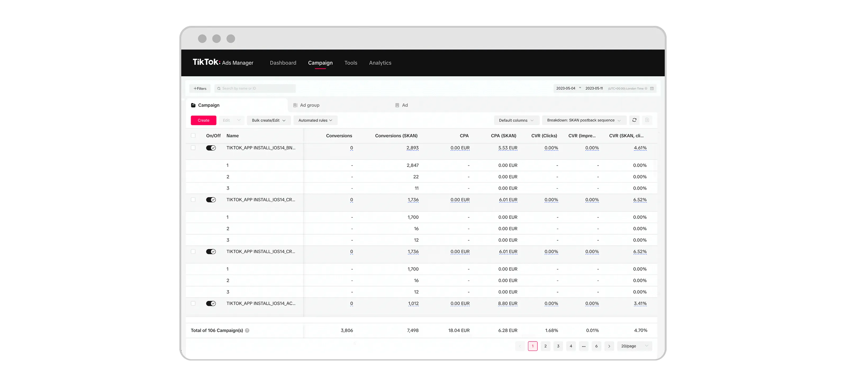
Task: Click the calendar icon in date range
Action: [652, 89]
